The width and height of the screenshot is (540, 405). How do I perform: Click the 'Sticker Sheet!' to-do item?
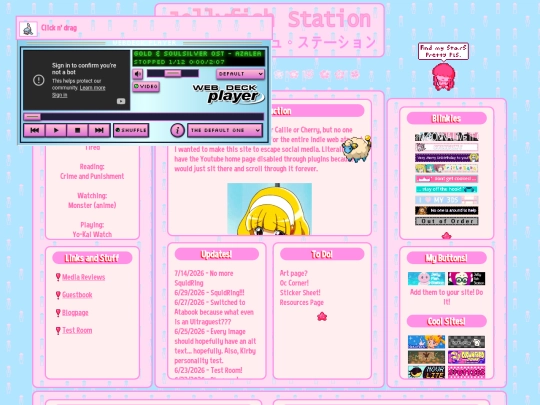click(300, 292)
